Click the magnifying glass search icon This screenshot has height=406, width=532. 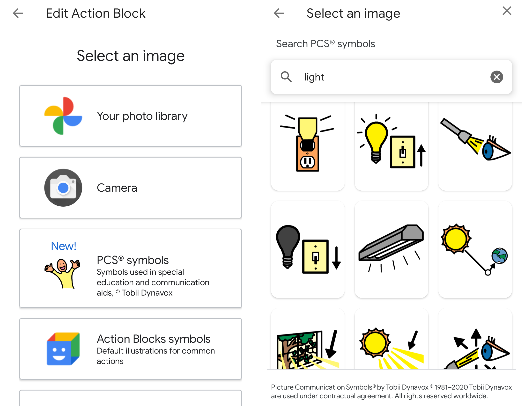click(286, 77)
